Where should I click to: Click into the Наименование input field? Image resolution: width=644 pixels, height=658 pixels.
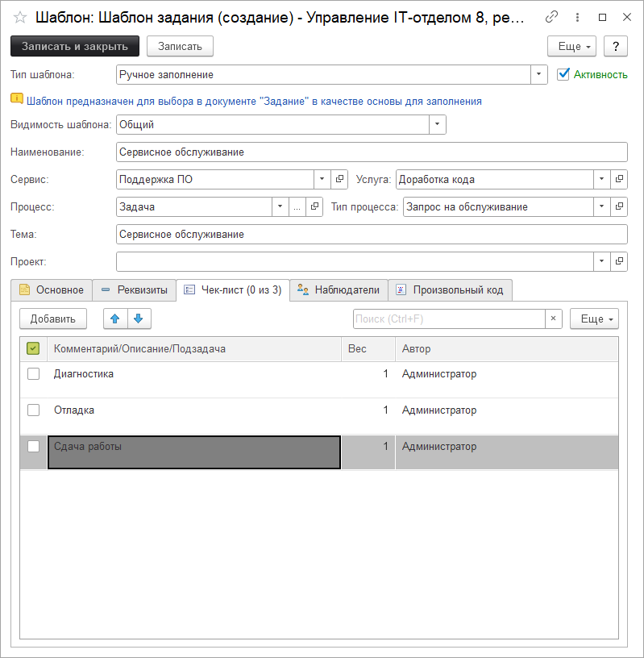371,152
